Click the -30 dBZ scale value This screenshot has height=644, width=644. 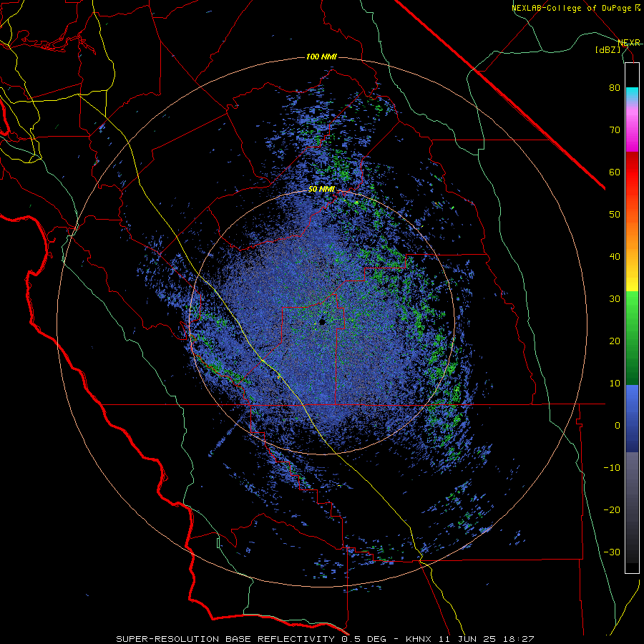tap(612, 552)
